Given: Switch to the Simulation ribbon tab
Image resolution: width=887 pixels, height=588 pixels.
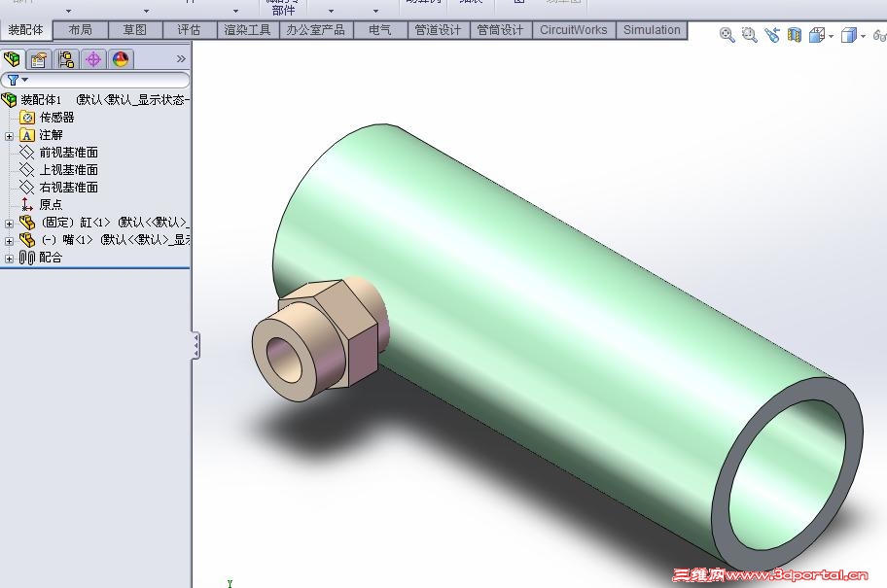Looking at the screenshot, I should 652,30.
